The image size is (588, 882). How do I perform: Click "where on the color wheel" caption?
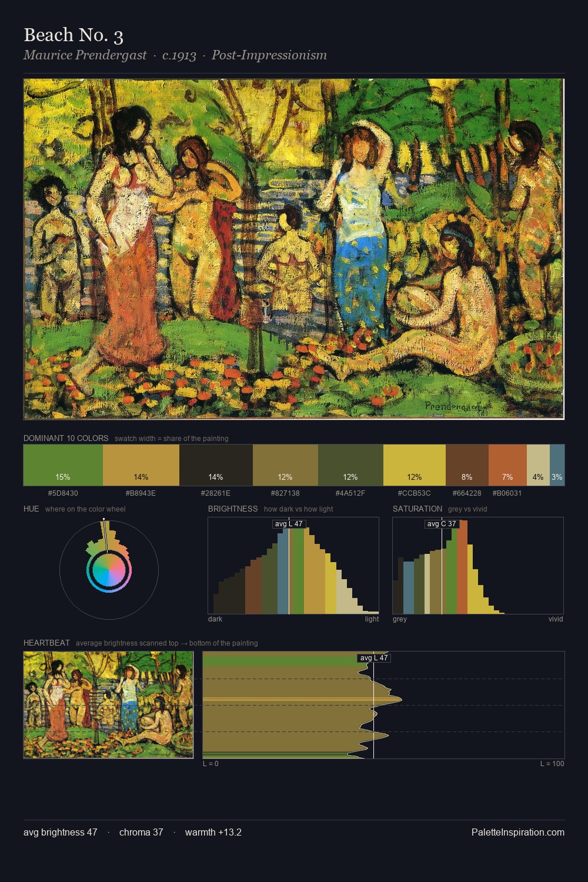[85, 509]
